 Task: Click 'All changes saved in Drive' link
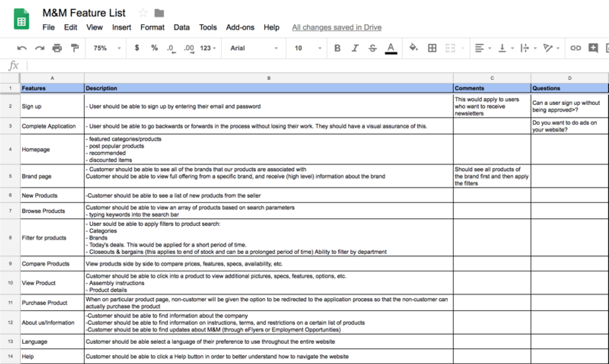(337, 27)
